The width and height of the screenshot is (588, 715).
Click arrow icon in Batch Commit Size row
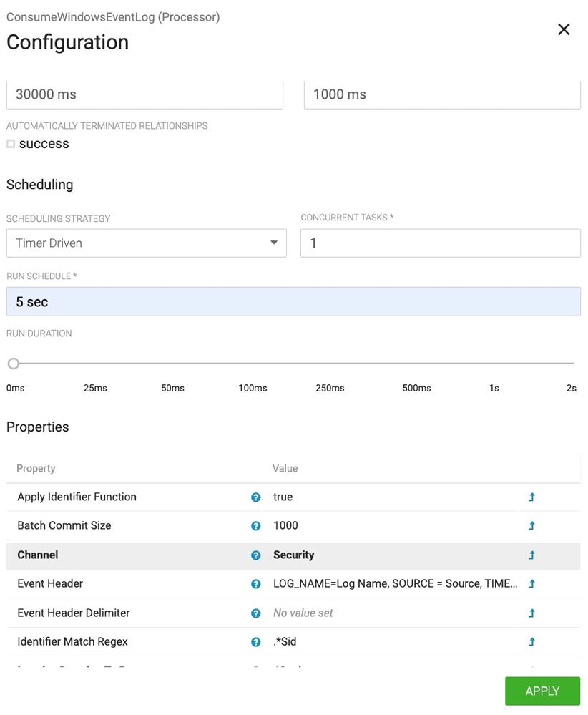(x=531, y=526)
